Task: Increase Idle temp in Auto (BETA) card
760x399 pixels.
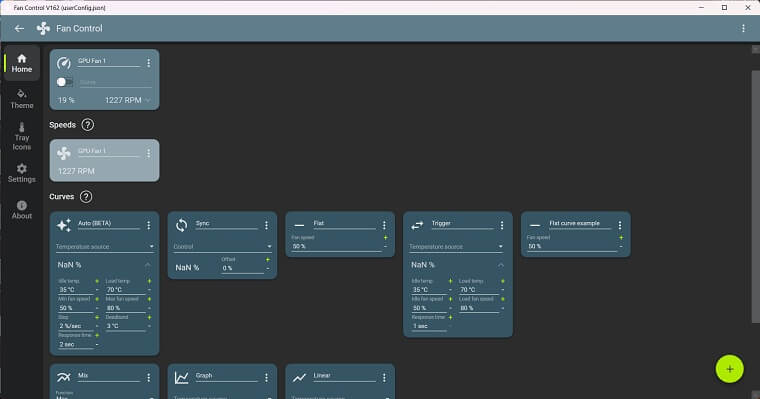Action: 97,281
